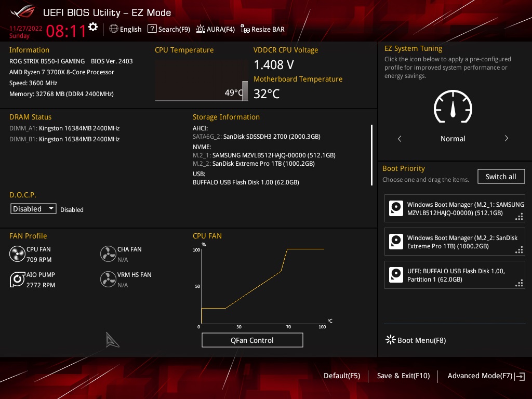Open Search(F9) menu
The image size is (532, 399).
174,29
